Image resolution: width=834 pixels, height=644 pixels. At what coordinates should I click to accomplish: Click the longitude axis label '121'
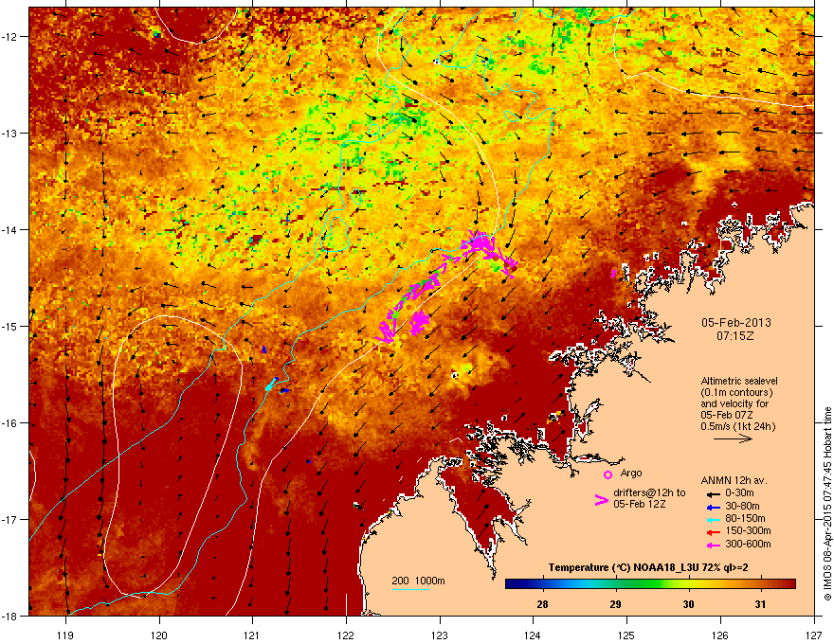tap(252, 635)
